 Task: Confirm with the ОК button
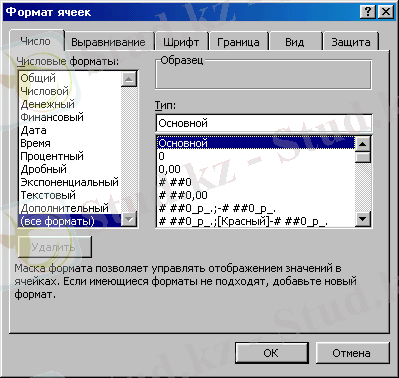[x=271, y=353]
